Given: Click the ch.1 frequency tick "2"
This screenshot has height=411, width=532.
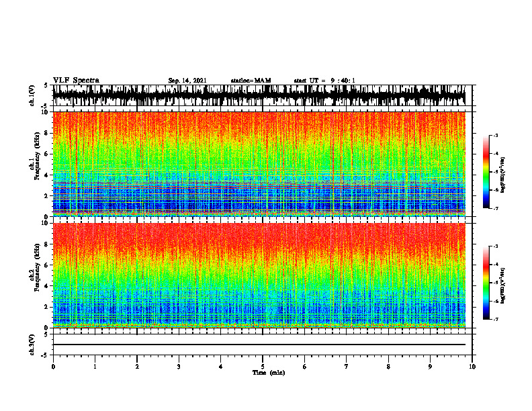Looking at the screenshot, I should (46, 196).
